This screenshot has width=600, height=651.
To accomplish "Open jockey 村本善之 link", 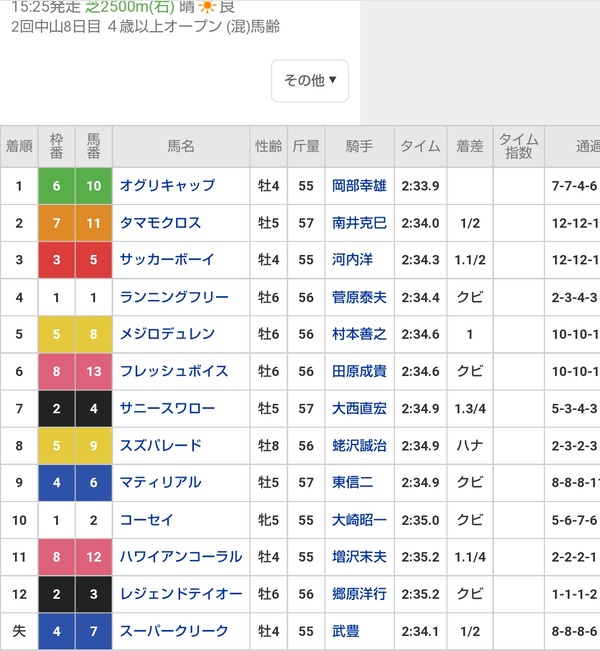I will pyautogui.click(x=359, y=334).
